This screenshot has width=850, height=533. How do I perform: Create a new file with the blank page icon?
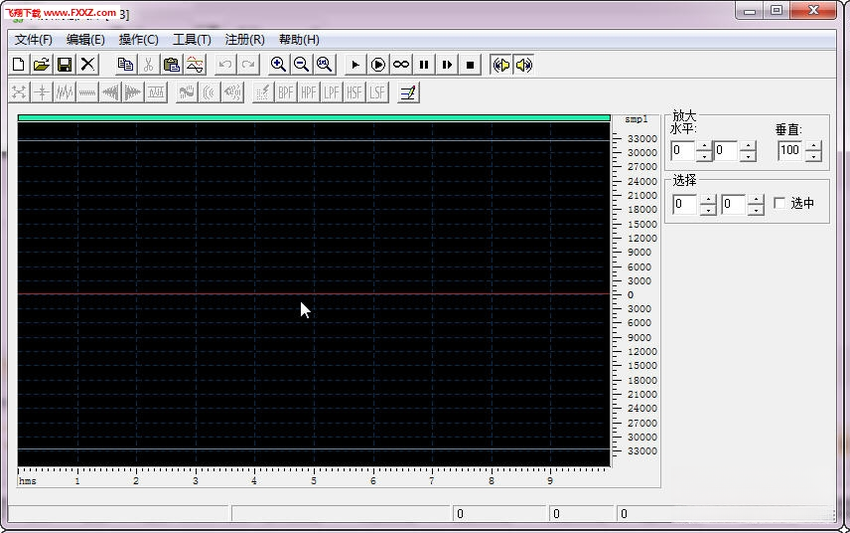18,65
